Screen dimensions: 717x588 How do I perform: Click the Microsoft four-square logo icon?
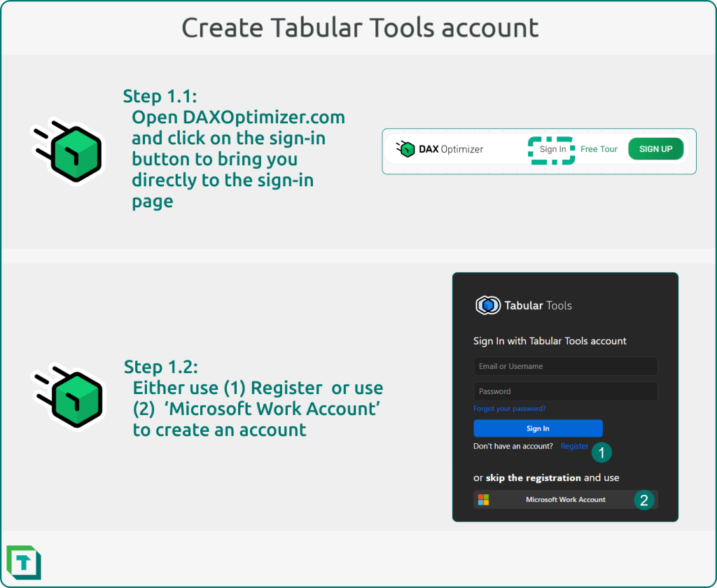point(484,500)
